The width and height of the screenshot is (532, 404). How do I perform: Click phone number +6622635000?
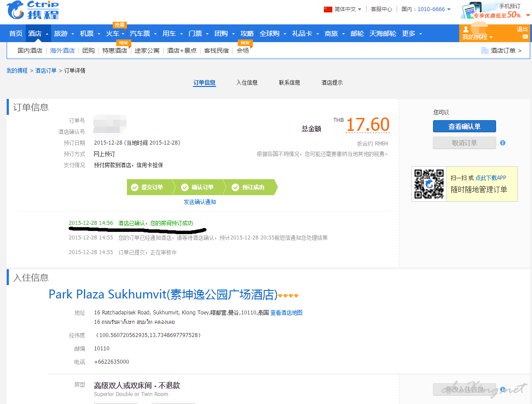tap(112, 362)
